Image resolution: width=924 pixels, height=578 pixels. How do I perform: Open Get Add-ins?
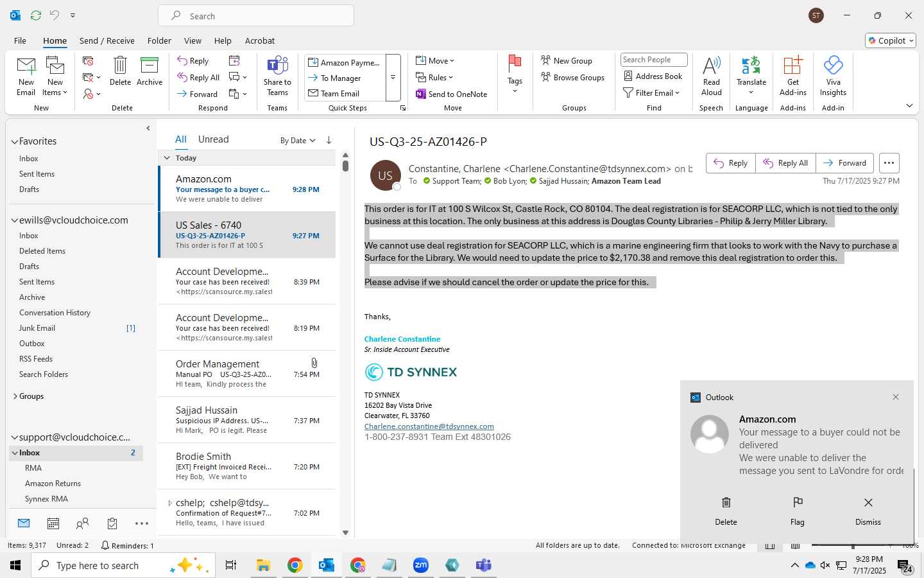793,76
